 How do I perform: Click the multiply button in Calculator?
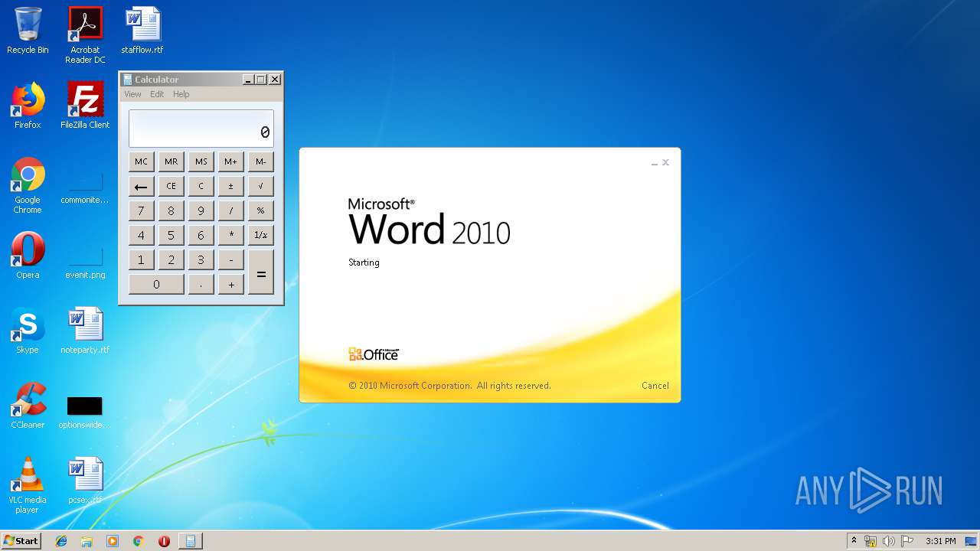(x=230, y=235)
